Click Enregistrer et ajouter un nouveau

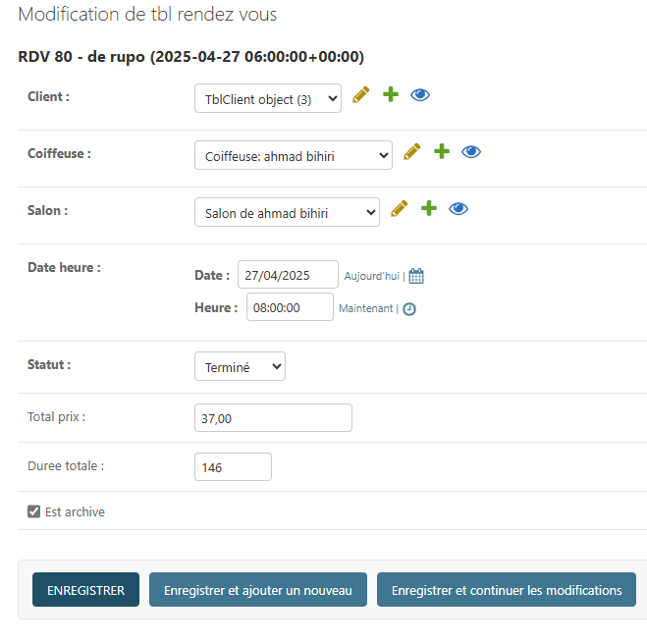tap(257, 590)
